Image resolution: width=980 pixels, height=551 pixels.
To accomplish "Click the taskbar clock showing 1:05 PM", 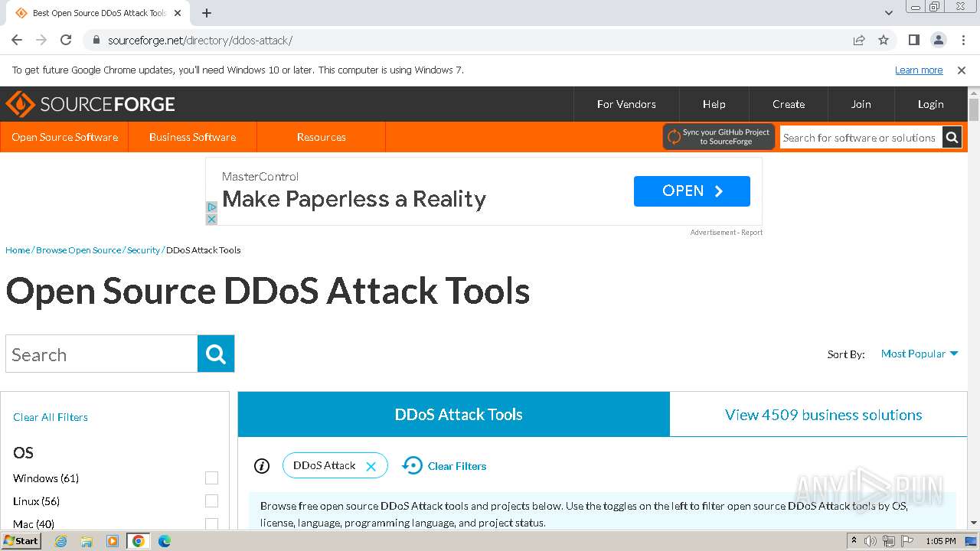I will tap(940, 541).
